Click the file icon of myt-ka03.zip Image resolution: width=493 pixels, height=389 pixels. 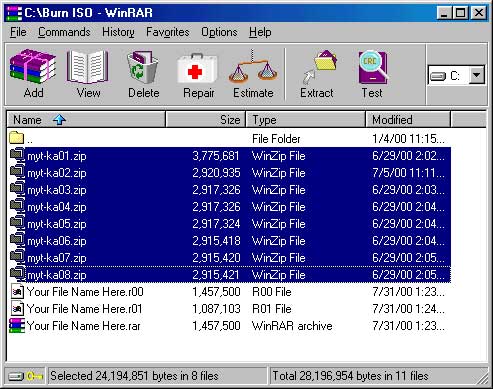click(17, 189)
